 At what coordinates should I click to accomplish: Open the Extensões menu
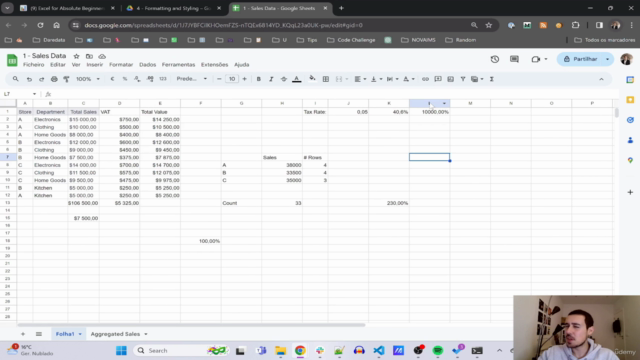214,64
